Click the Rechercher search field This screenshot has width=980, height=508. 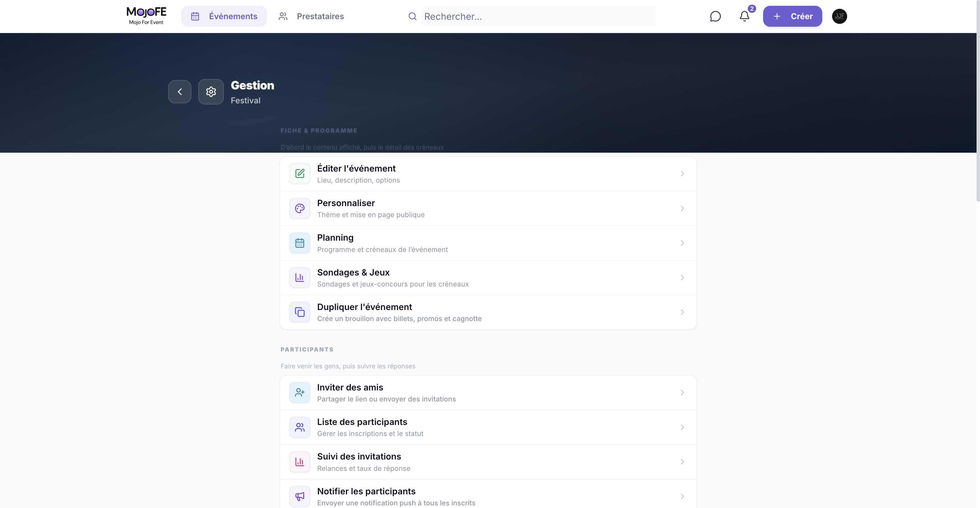point(538,16)
